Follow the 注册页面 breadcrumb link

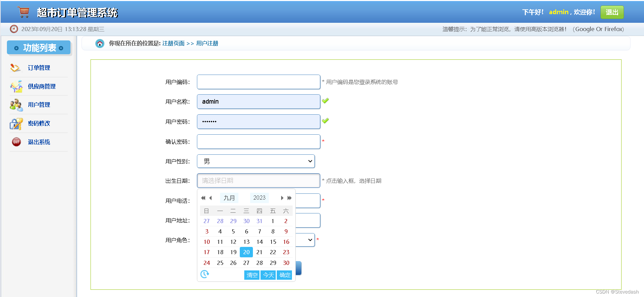(x=173, y=44)
